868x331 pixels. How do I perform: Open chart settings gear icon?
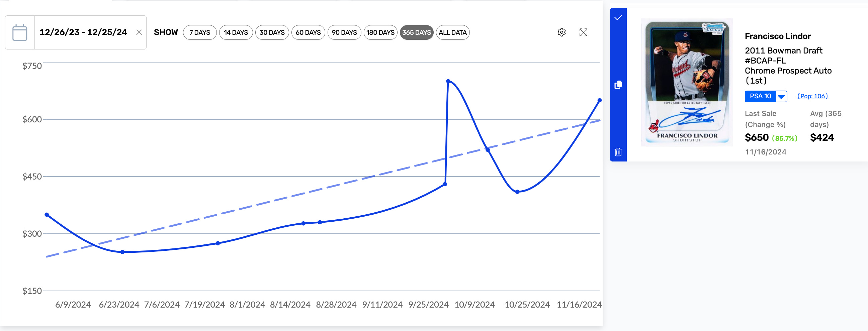click(561, 32)
